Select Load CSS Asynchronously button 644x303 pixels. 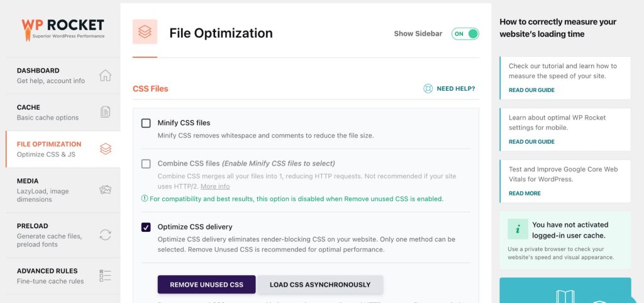click(x=320, y=285)
